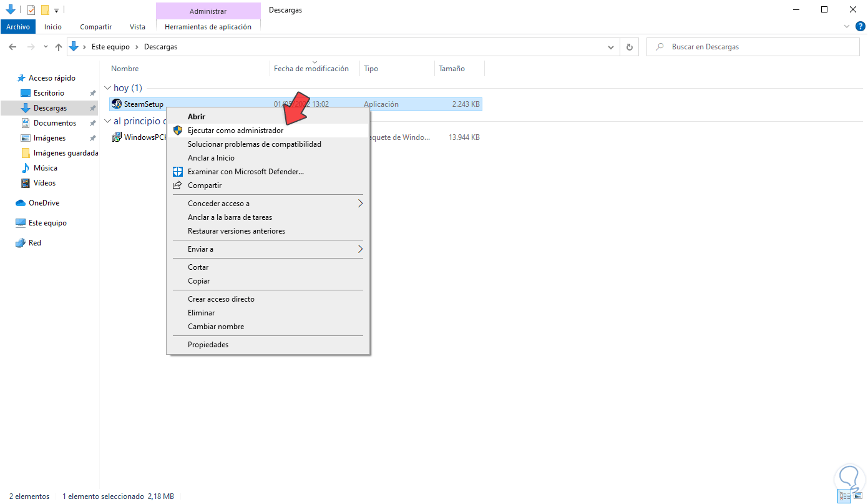
Task: Click the Descargas folder icon in address bar
Action: (74, 47)
